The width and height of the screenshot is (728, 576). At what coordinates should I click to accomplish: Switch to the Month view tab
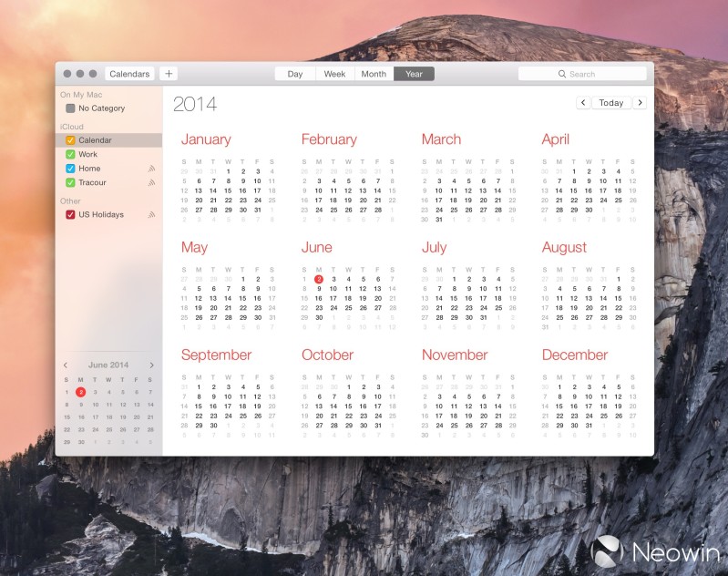pyautogui.click(x=374, y=74)
